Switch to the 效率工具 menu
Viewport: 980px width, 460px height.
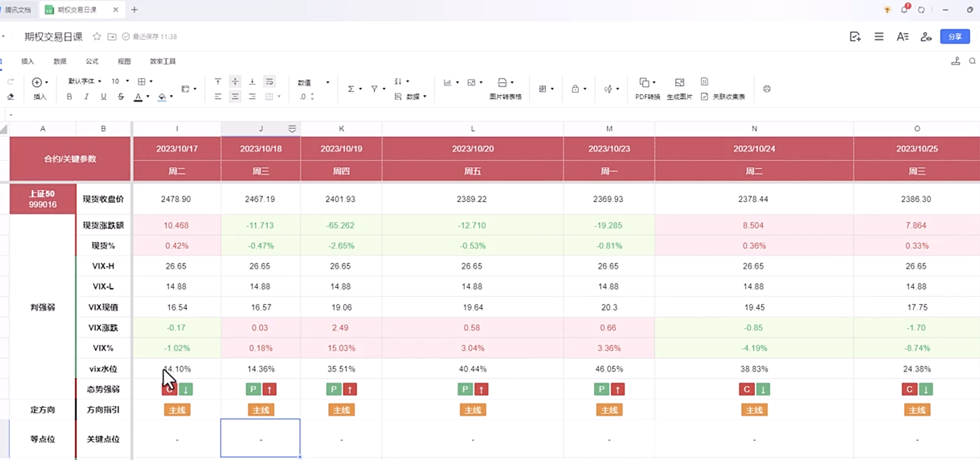click(162, 61)
